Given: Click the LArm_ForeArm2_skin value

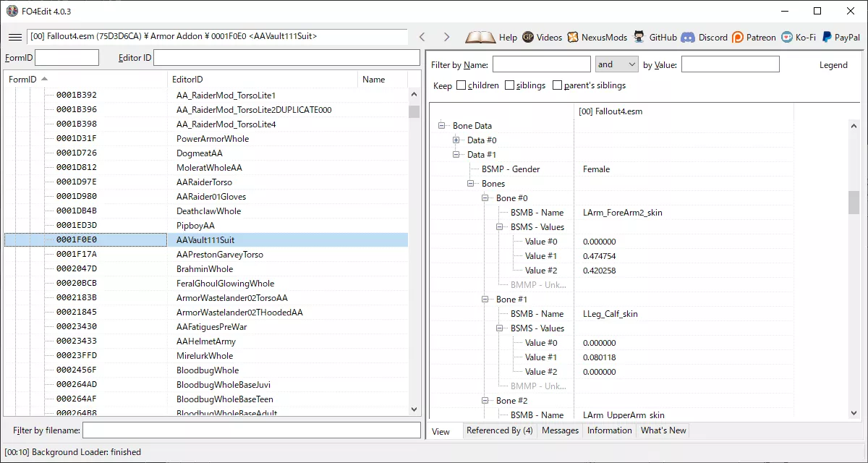Looking at the screenshot, I should pos(623,213).
